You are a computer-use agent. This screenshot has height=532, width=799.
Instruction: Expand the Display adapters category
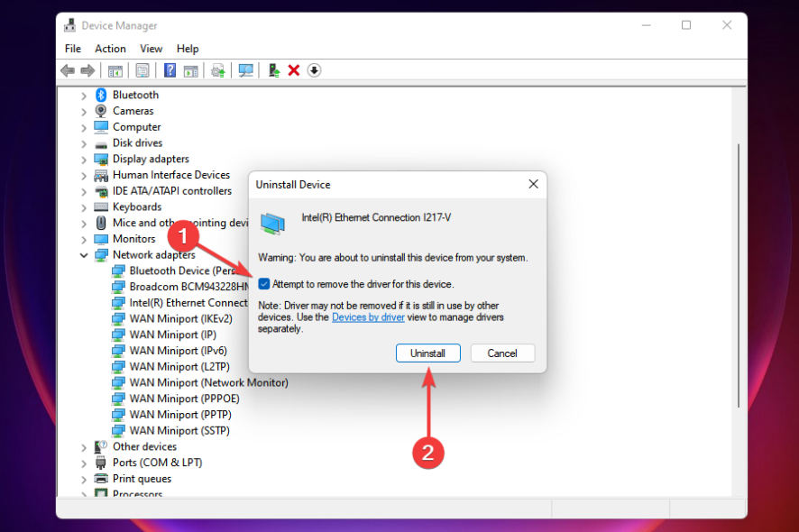point(83,159)
